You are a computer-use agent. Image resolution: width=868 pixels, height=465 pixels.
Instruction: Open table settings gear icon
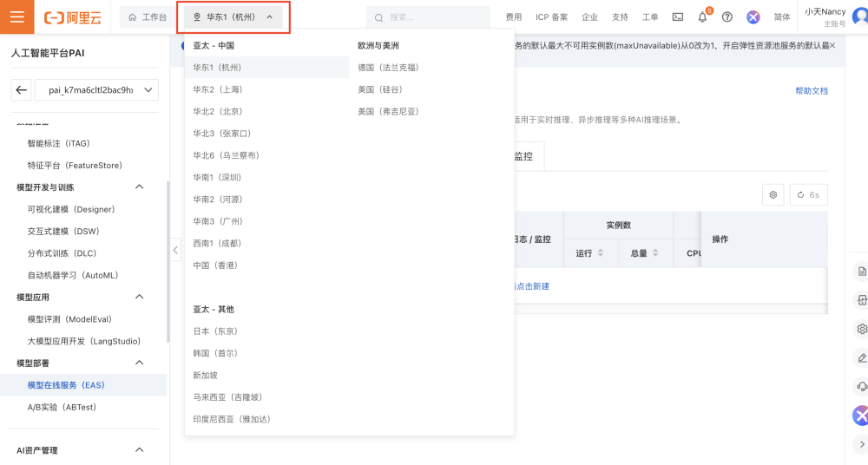click(x=773, y=195)
